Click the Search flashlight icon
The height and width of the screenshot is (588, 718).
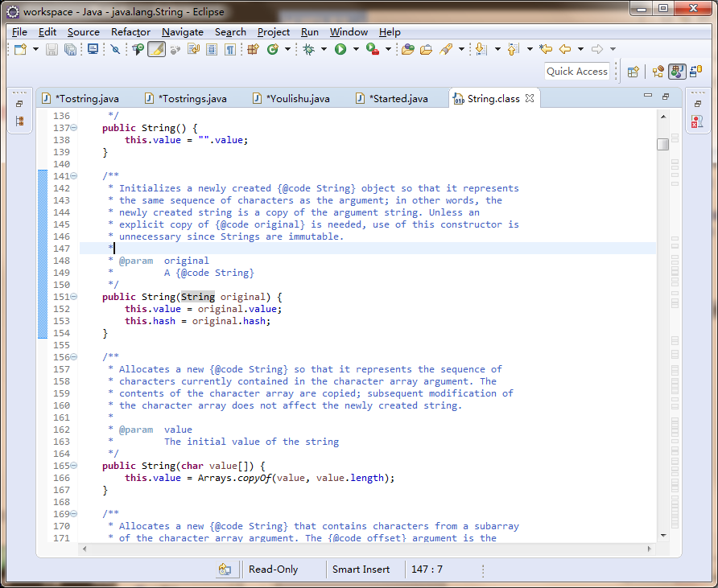point(446,49)
